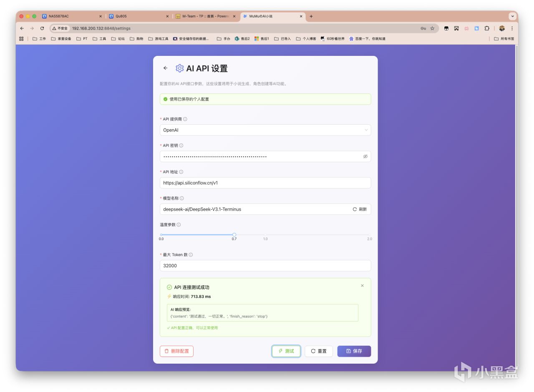534x392 pixels.
Task: Click the info icon next to API 密钥
Action: pyautogui.click(x=181, y=146)
